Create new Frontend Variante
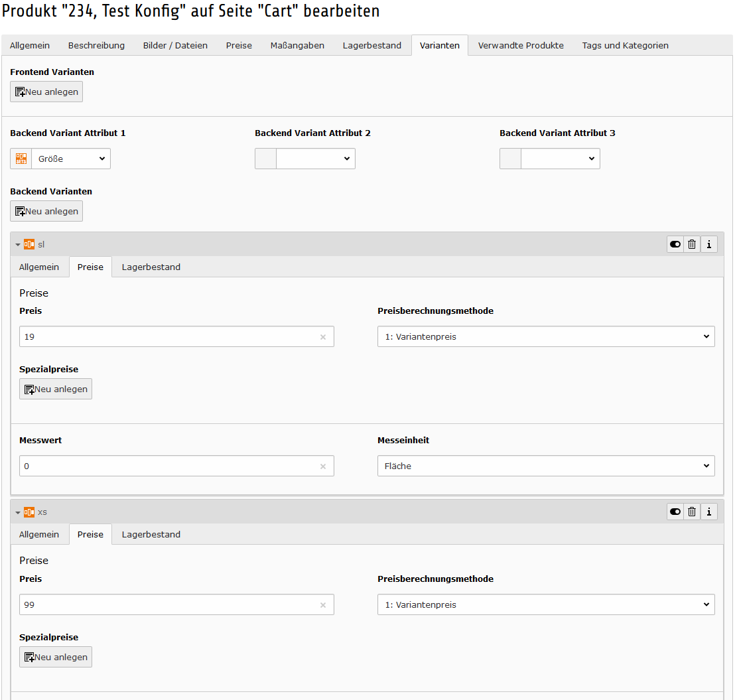This screenshot has width=735, height=700. pos(46,92)
